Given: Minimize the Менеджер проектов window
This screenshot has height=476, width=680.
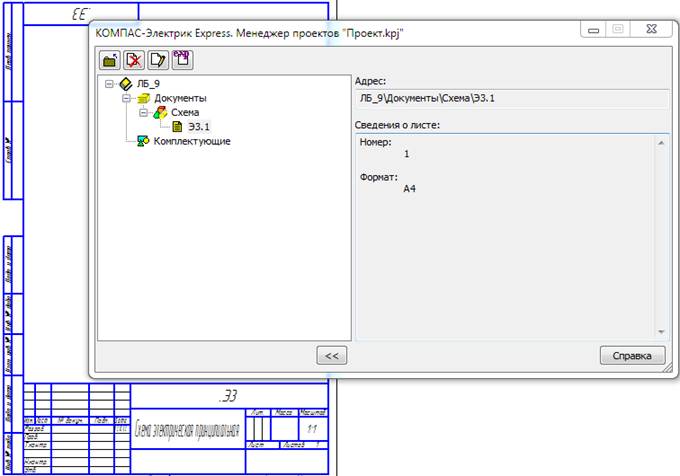Looking at the screenshot, I should 594,29.
